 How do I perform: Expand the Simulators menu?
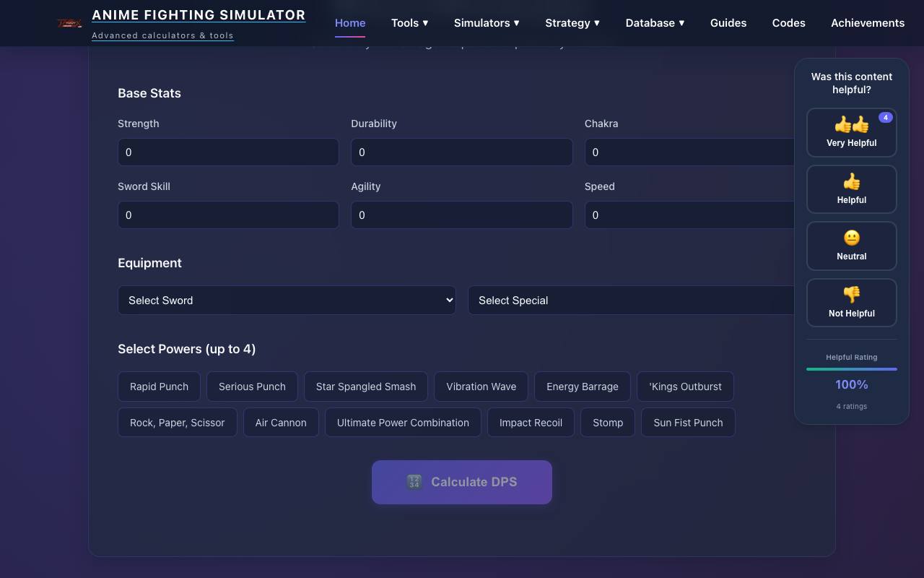coord(487,23)
